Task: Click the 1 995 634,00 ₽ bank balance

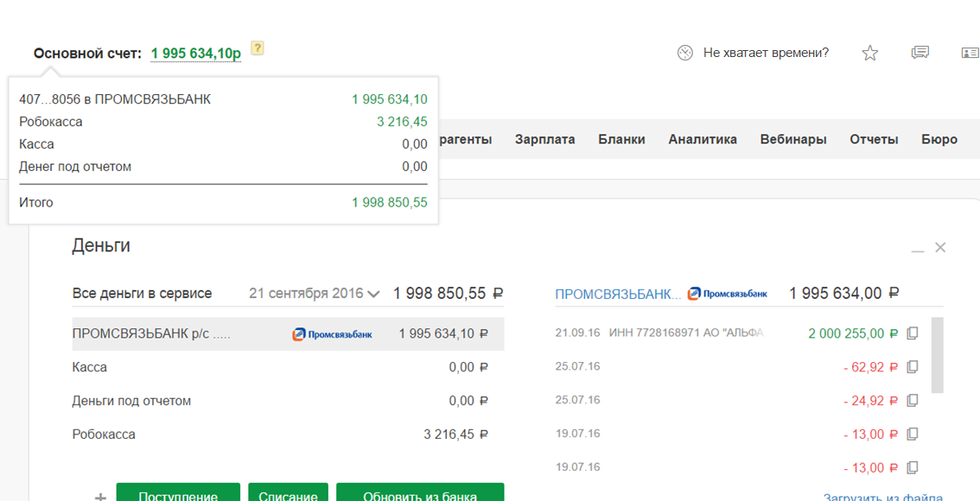Action: 844,293
